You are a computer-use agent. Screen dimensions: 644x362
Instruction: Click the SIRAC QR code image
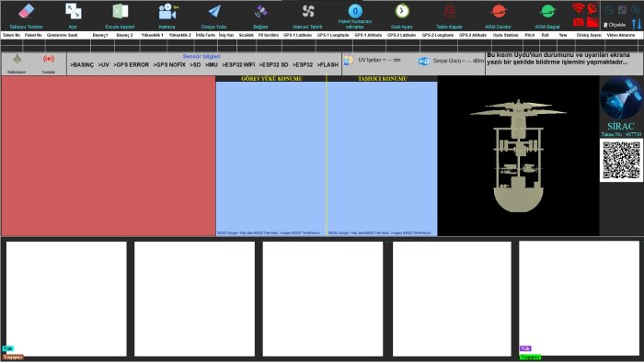click(621, 160)
